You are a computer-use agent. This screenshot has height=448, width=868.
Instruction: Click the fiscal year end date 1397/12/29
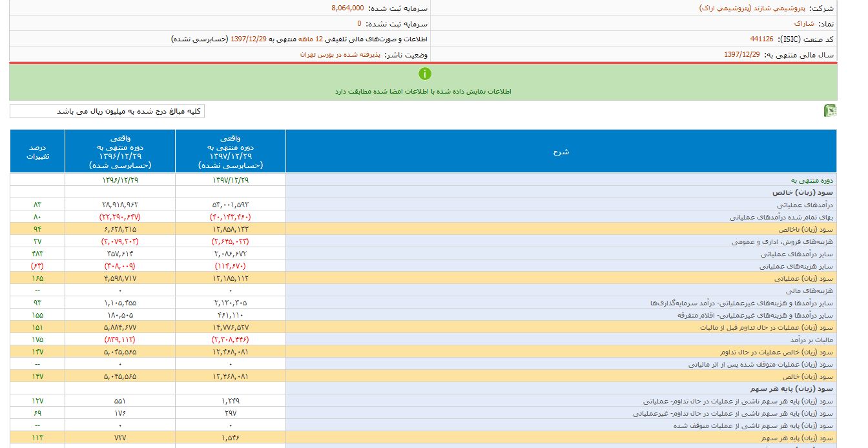click(741, 55)
